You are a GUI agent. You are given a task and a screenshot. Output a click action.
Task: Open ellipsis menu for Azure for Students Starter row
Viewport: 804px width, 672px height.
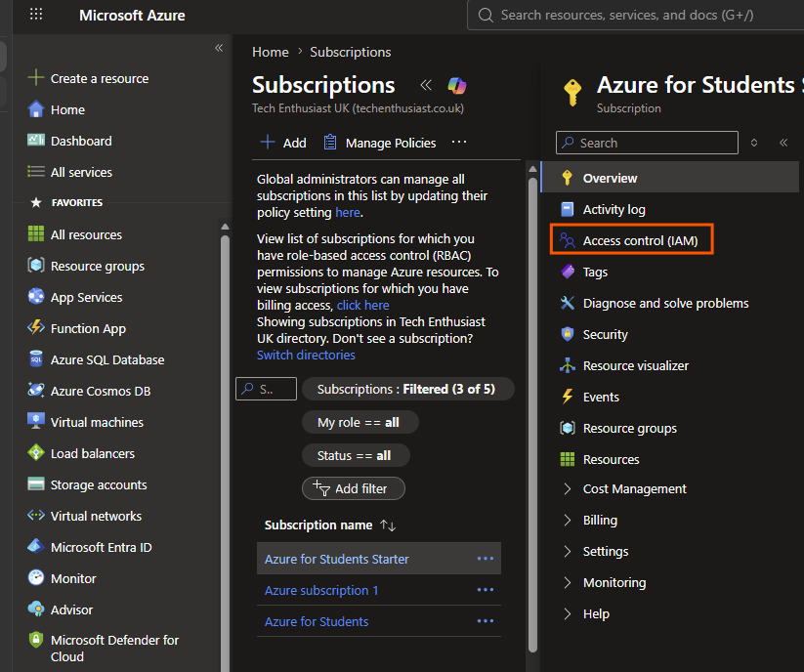tap(486, 558)
